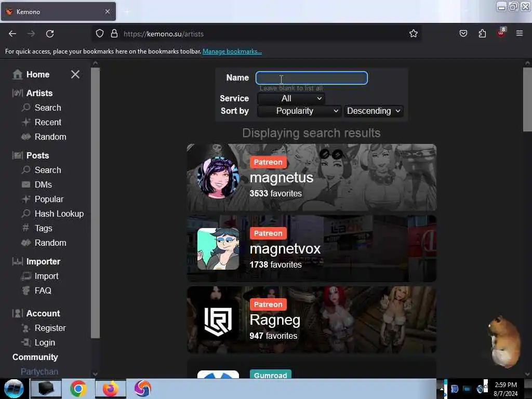This screenshot has height=399, width=532.
Task: Close the Kemono tab
Action: (x=108, y=11)
